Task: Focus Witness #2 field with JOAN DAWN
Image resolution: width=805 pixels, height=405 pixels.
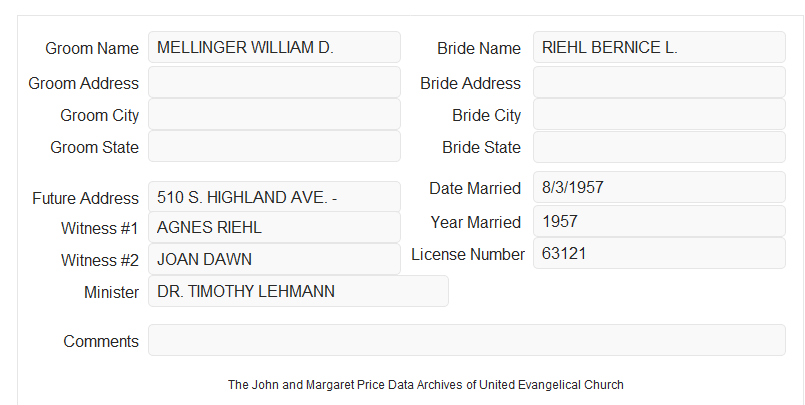Action: (274, 259)
